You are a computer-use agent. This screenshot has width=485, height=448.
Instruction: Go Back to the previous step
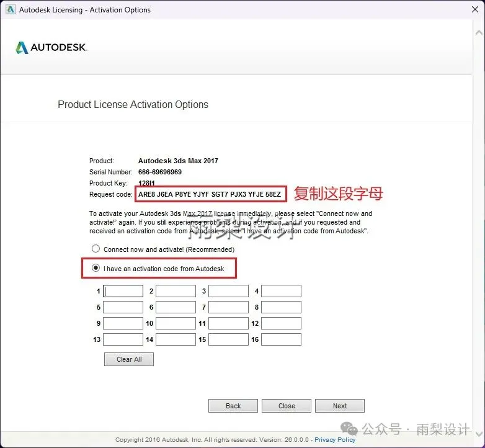pos(233,406)
